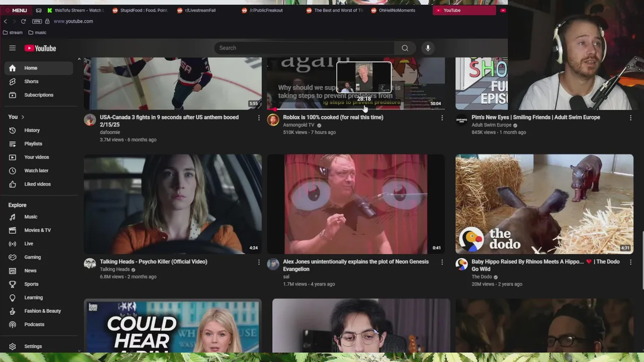
Task: Open Movies & TV under Explore
Action: tap(39, 230)
